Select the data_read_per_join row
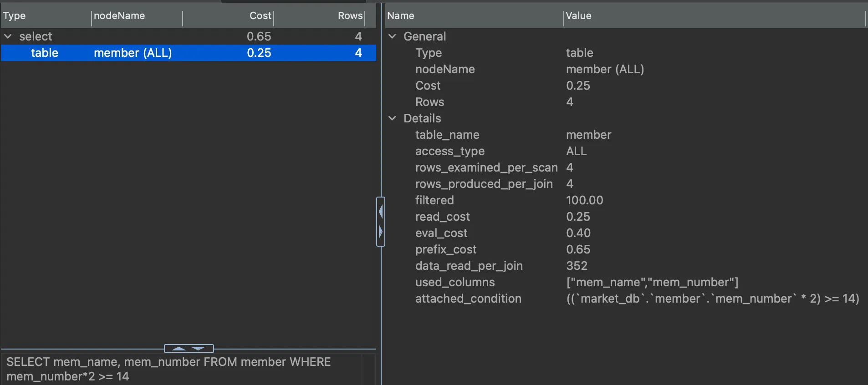The width and height of the screenshot is (868, 385). 626,266
